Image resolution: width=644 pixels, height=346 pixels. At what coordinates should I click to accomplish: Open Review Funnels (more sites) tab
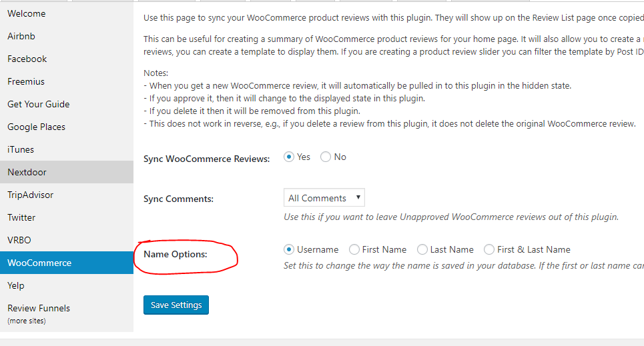coord(67,314)
